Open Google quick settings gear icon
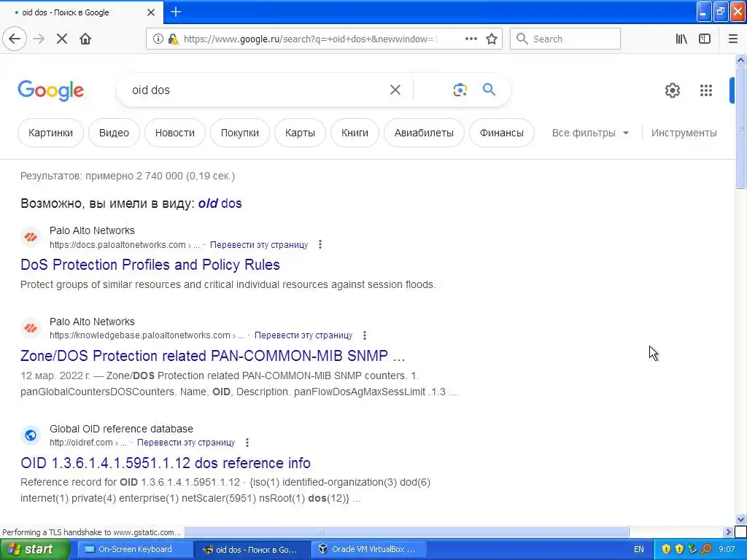Viewport: 747px width, 560px height. point(672,90)
